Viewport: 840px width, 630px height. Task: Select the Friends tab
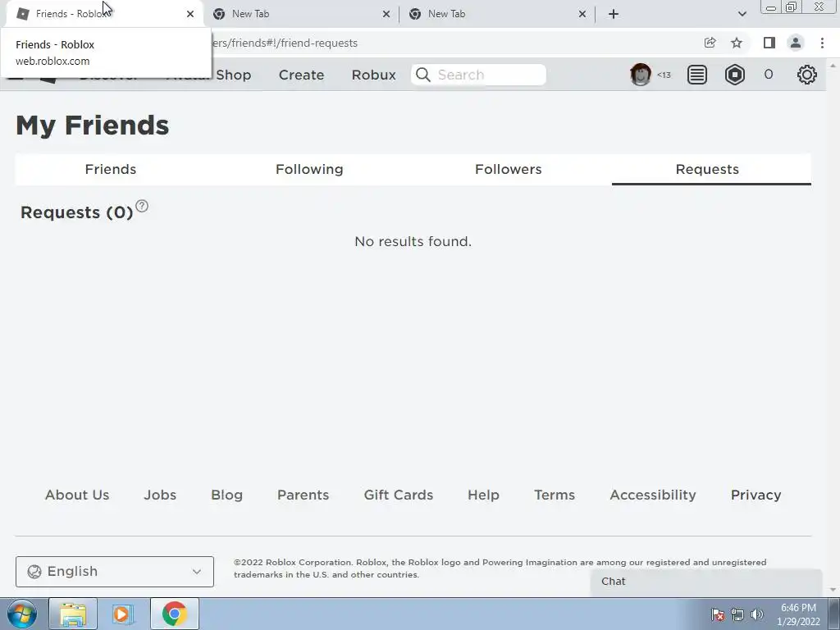pyautogui.click(x=111, y=169)
